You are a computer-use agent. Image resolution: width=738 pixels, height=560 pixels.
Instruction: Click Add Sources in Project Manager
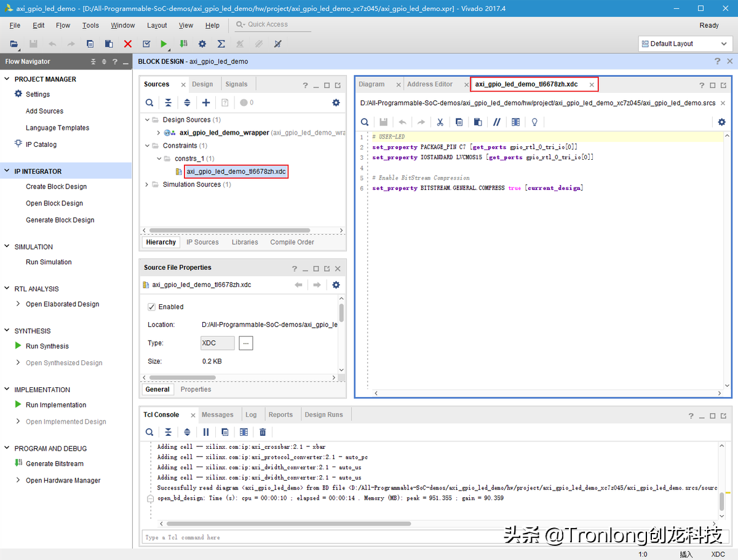(44, 111)
